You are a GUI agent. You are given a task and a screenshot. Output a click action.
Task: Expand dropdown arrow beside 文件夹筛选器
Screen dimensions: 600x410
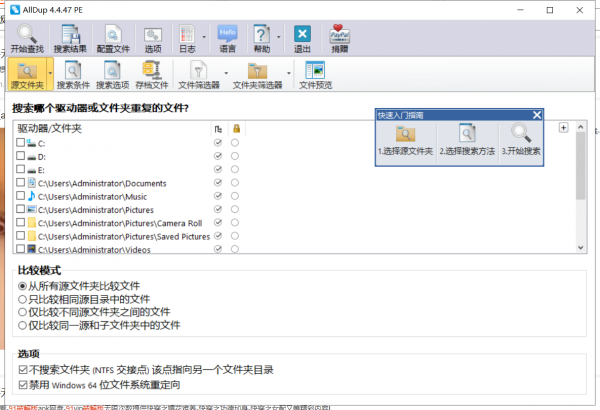[x=289, y=73]
